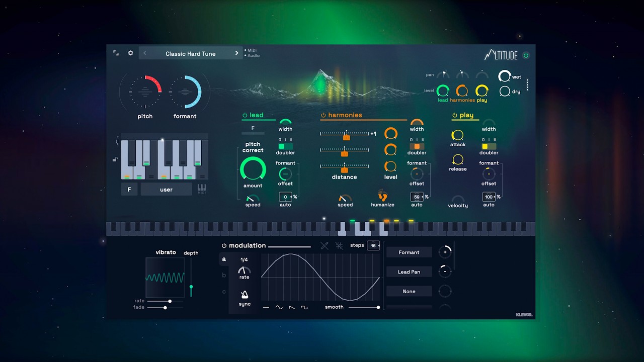Toggle the padlock icon beside scale keyboard
The height and width of the screenshot is (362, 644).
tap(115, 160)
